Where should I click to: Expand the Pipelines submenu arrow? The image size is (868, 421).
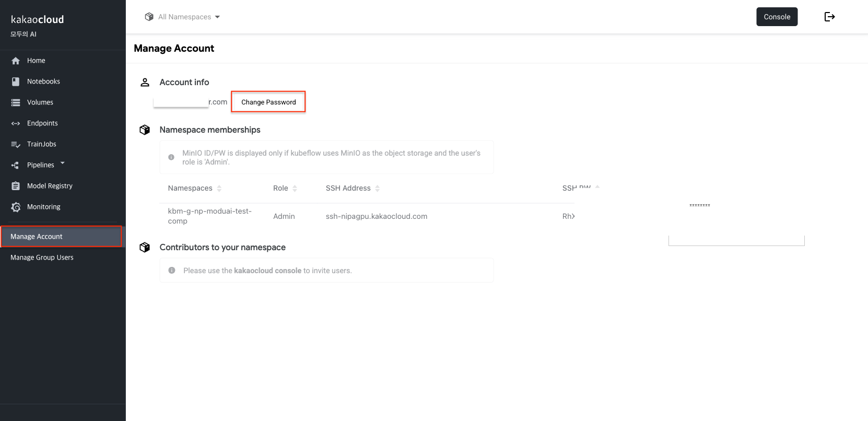click(x=63, y=163)
